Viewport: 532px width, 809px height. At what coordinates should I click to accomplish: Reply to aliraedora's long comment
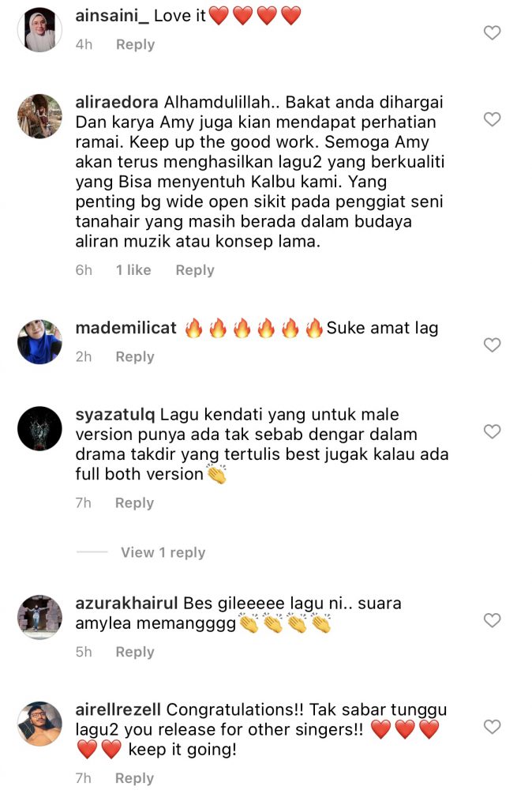click(195, 270)
